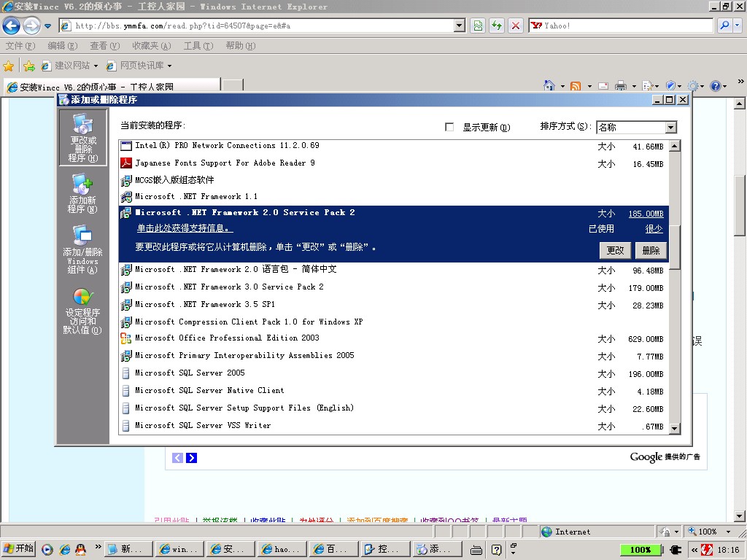Image resolution: width=747 pixels, height=560 pixels.
Task: Click the Change or Remove Programs sidebar icon
Action: [x=82, y=137]
